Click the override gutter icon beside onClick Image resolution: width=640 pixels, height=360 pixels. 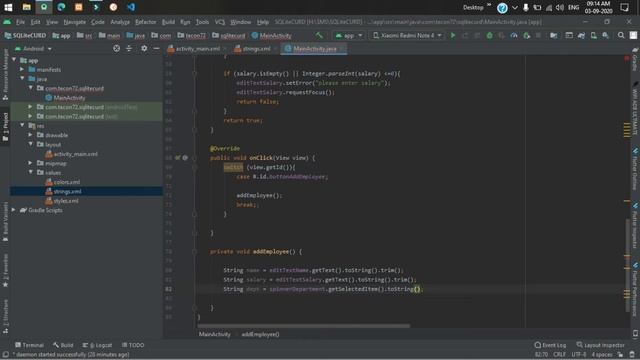pos(178,158)
